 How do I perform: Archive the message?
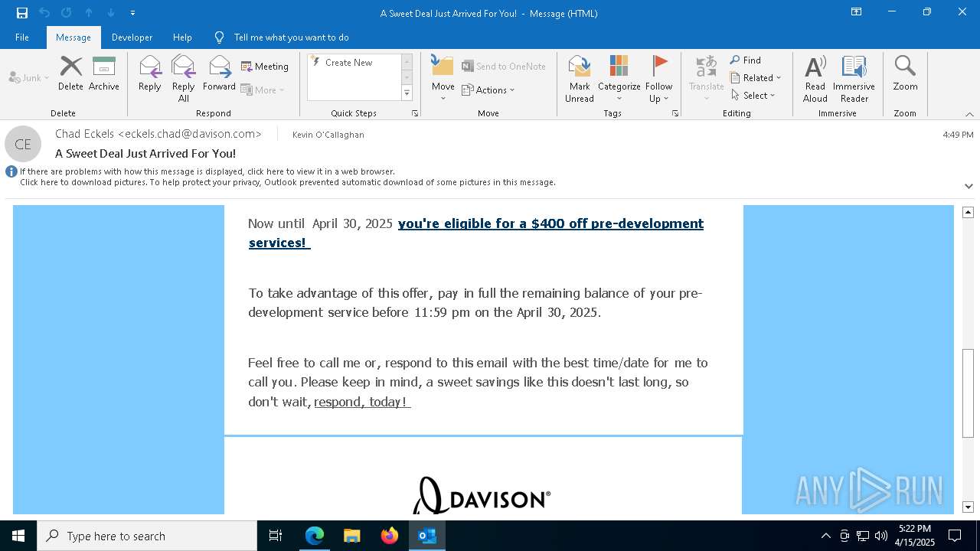click(104, 73)
